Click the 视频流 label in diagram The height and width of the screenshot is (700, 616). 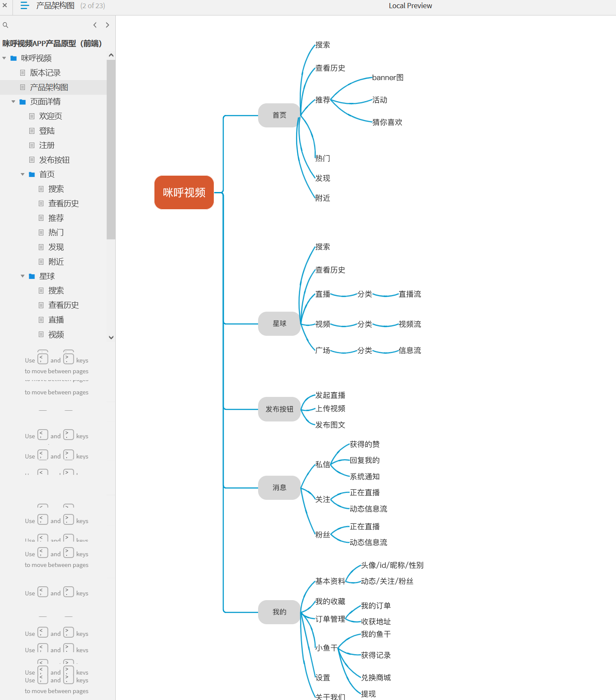point(410,324)
